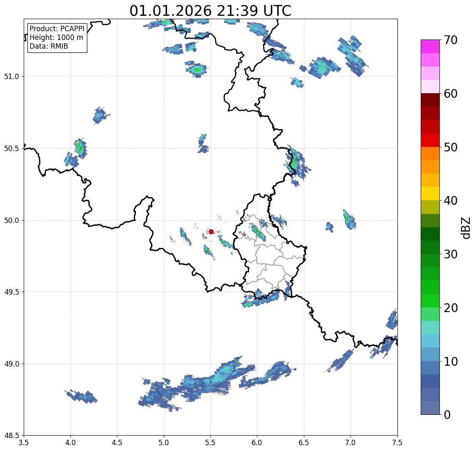Click the longitude axis label 3.5
This screenshot has height=451, width=476.
24,443
